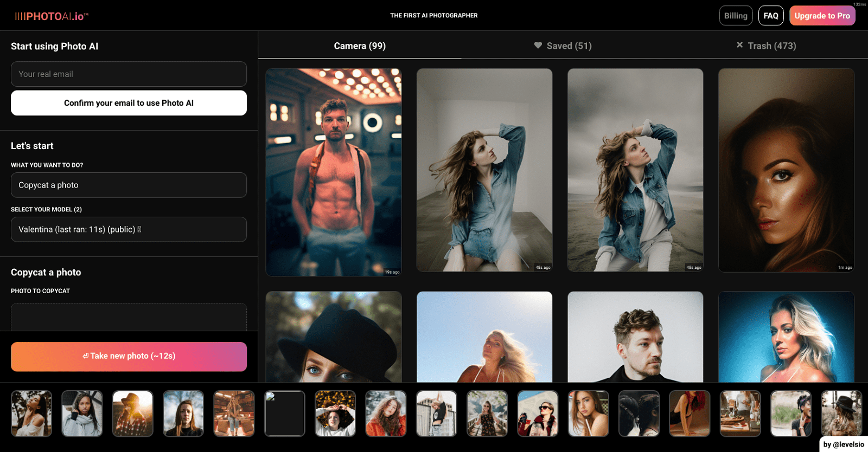Switch to the Camera (99) tab
The height and width of the screenshot is (452, 868).
click(360, 46)
